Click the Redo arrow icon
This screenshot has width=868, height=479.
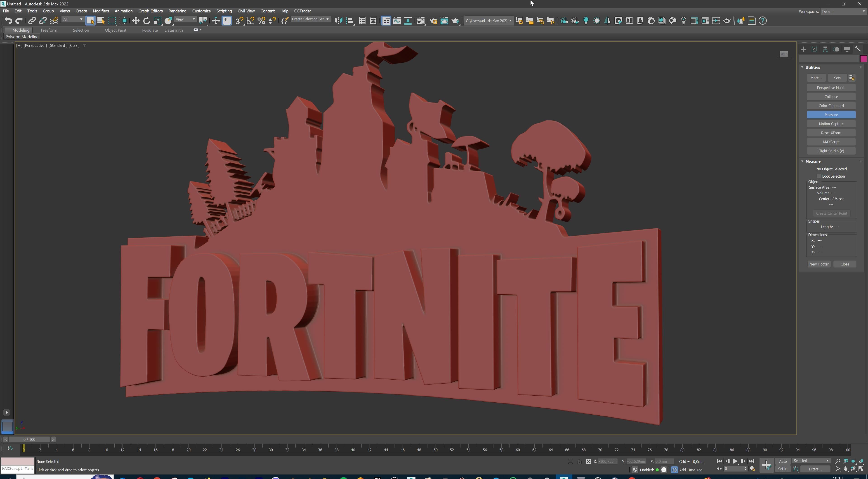[x=19, y=21]
